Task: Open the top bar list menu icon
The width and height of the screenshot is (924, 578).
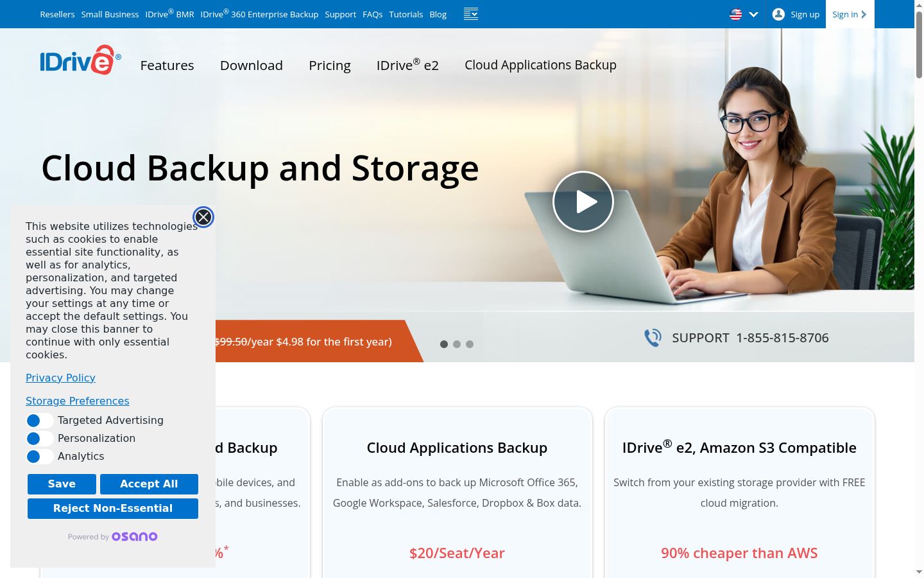Action: (x=471, y=14)
